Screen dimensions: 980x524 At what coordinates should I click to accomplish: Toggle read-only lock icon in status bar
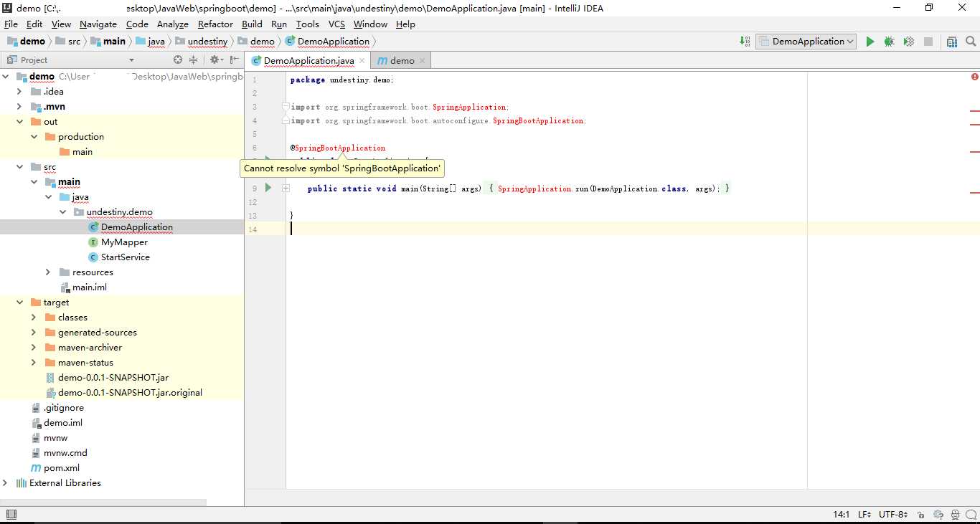tap(922, 515)
